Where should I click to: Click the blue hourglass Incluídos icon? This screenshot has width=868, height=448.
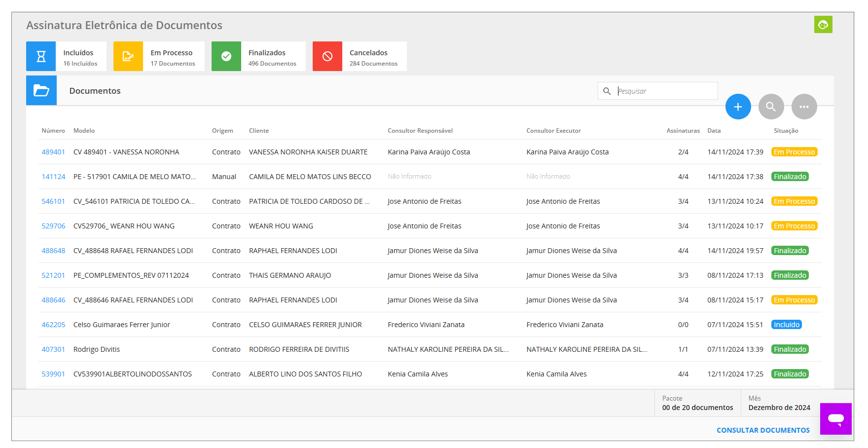[41, 56]
